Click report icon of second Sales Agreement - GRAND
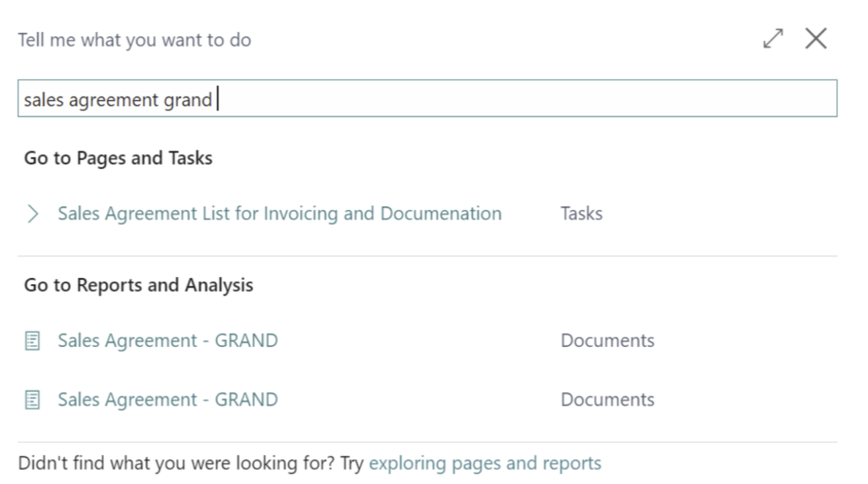The width and height of the screenshot is (868, 484). (x=32, y=400)
